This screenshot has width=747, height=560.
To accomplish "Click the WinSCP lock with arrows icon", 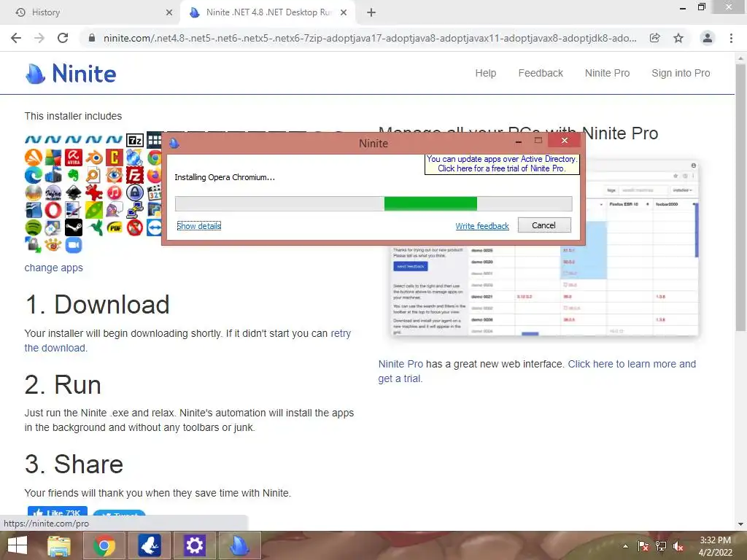I will pos(34,245).
